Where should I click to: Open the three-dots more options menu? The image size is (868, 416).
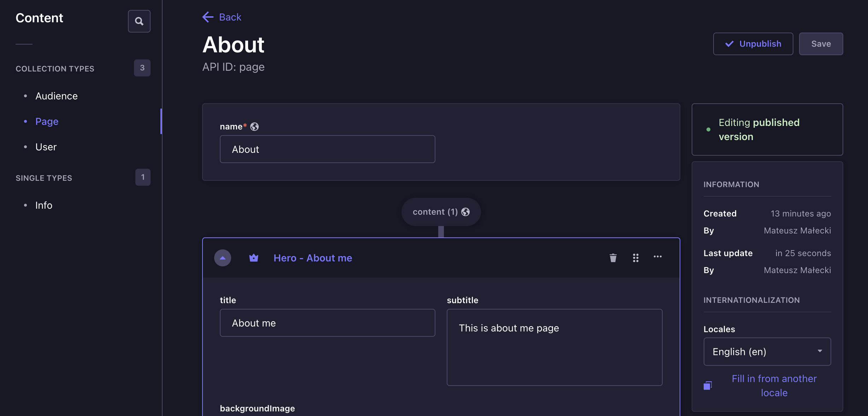coord(657,257)
